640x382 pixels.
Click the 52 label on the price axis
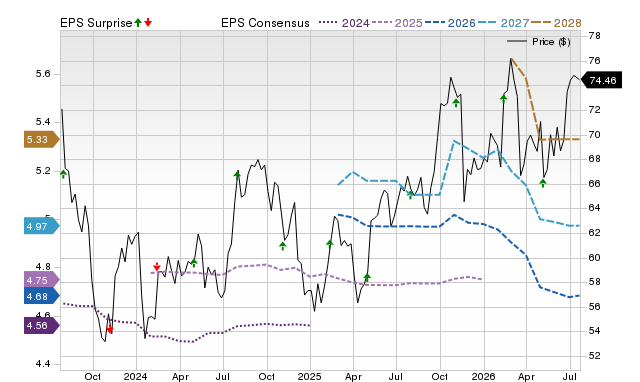[595, 355]
